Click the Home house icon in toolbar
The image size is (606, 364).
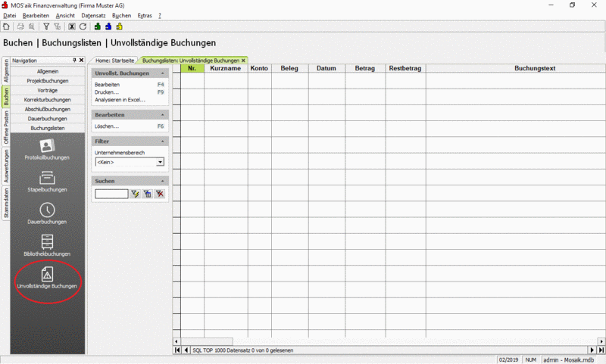pos(6,26)
